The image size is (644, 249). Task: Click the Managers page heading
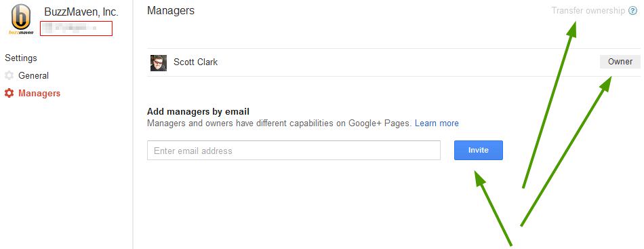point(170,11)
